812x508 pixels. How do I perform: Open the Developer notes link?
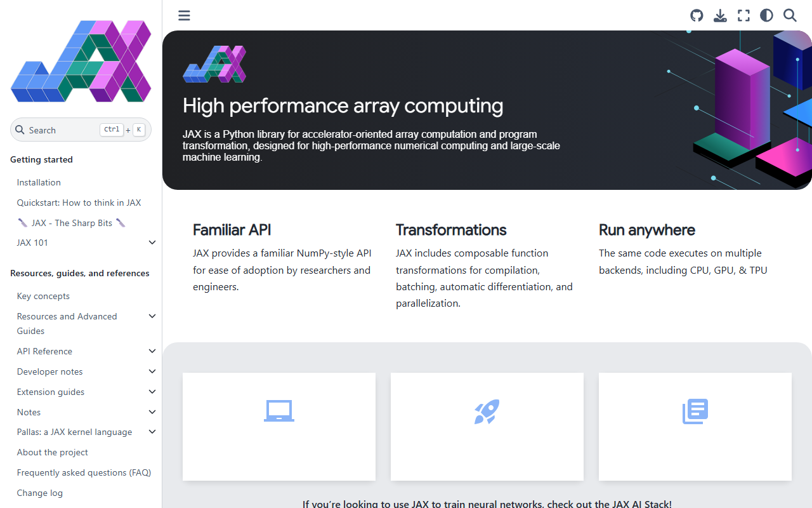point(49,371)
